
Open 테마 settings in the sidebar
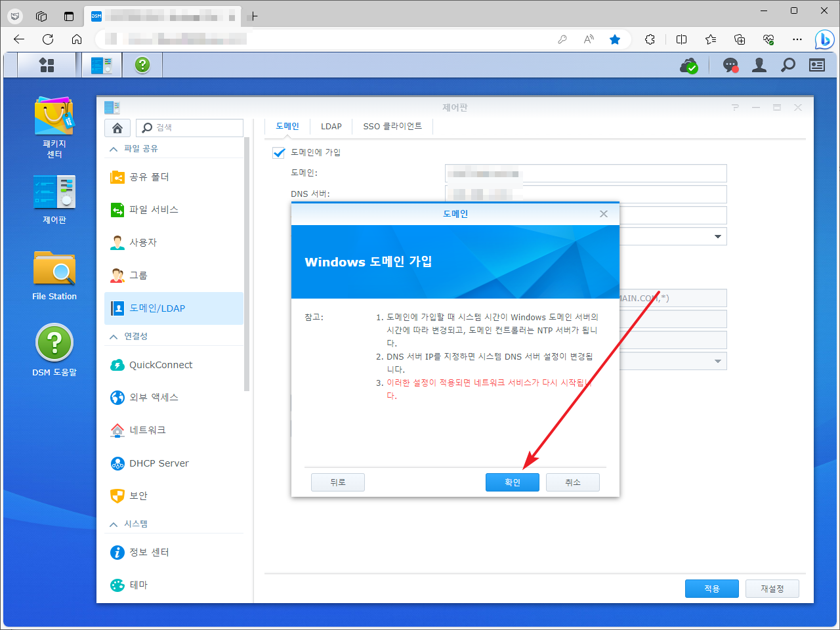click(173, 585)
